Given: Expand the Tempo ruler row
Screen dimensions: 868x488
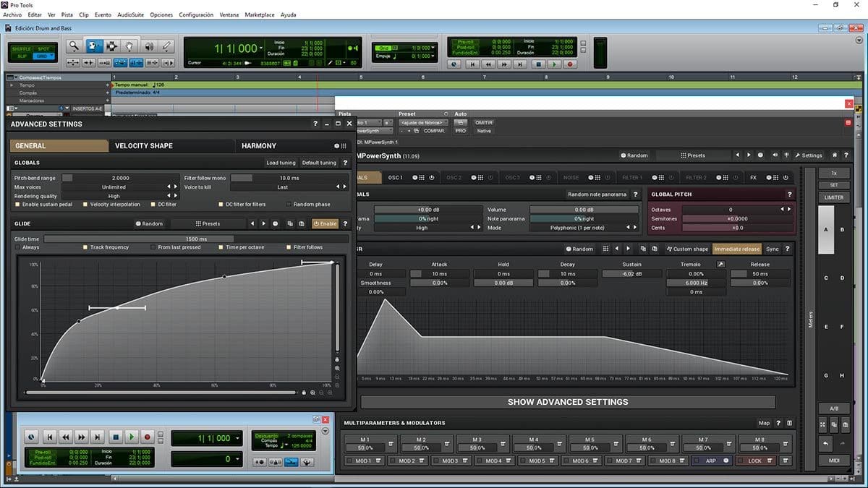Looking at the screenshot, I should 12,85.
